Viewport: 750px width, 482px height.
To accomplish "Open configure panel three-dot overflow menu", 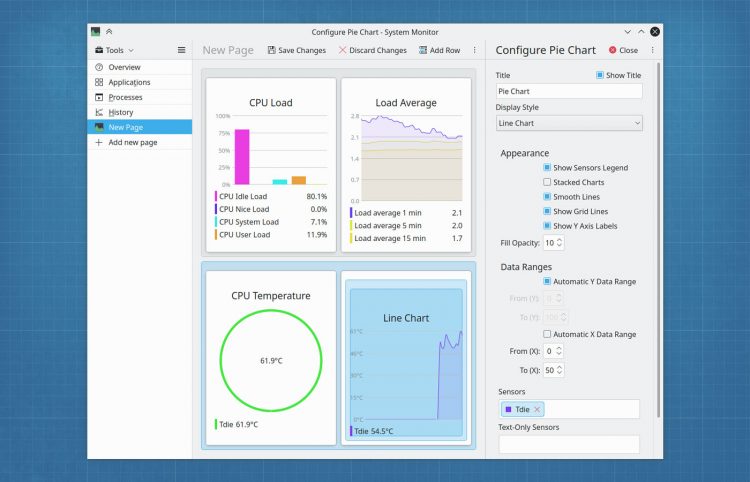I will click(x=652, y=50).
